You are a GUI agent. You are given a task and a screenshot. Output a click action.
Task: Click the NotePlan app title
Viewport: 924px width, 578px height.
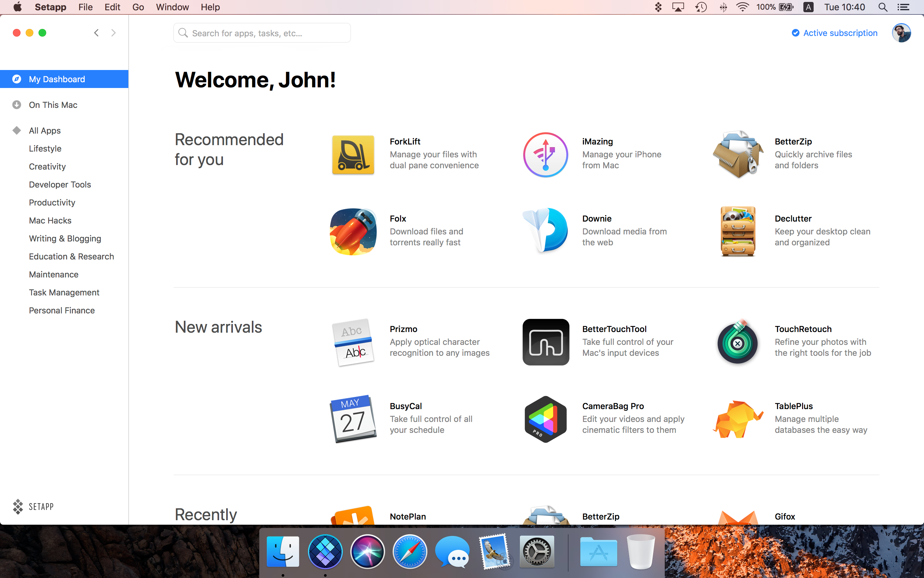[x=407, y=516]
